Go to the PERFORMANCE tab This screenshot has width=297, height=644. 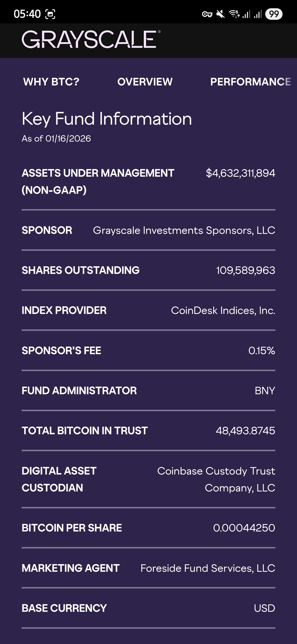point(251,82)
